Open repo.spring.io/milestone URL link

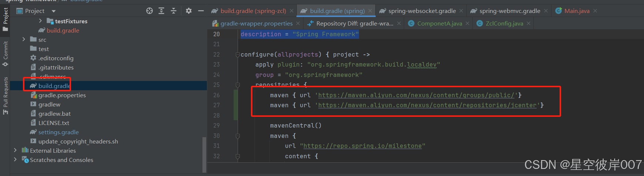[362, 146]
